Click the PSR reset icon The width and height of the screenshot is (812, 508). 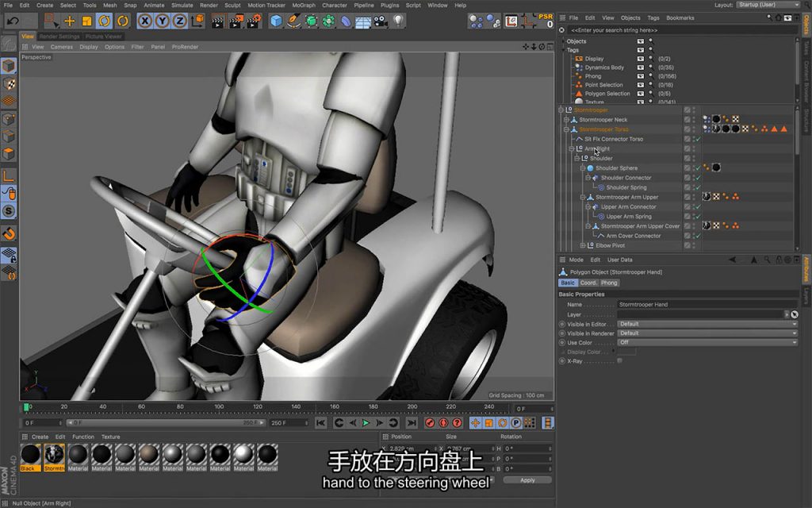tap(546, 21)
